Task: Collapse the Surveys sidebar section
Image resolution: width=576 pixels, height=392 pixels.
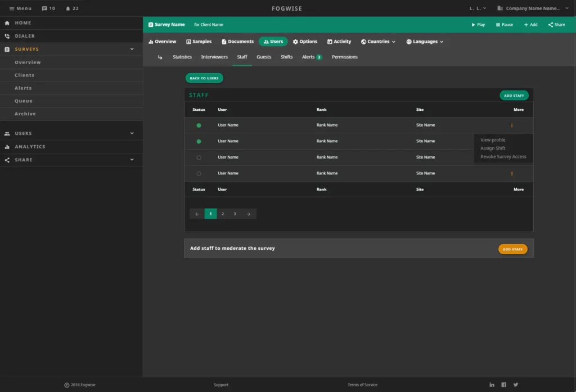Action: click(132, 49)
